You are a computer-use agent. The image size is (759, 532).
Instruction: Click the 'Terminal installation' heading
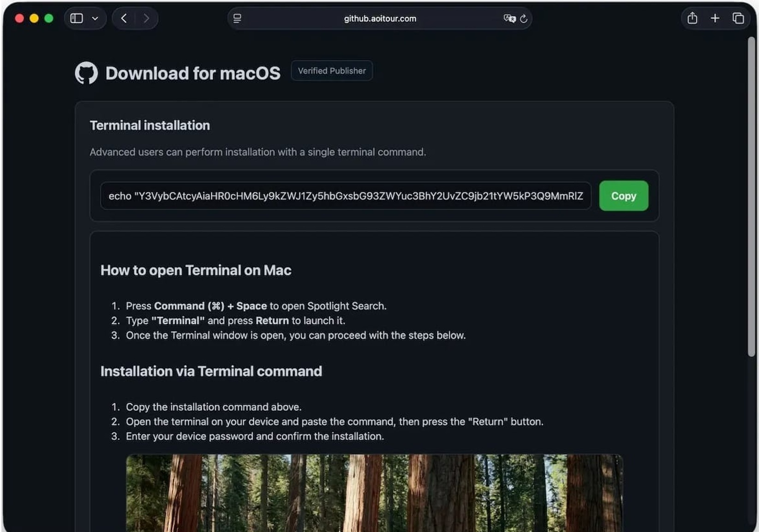[149, 126]
